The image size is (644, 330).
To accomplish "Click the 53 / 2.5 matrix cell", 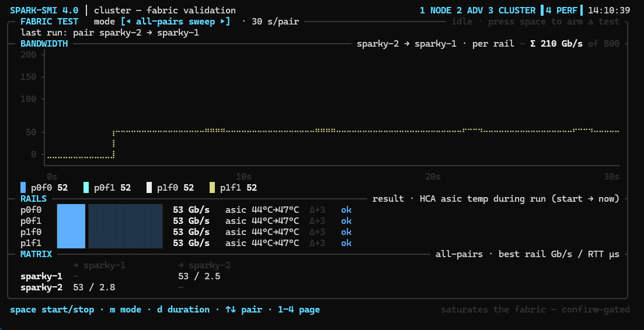I will click(x=199, y=276).
